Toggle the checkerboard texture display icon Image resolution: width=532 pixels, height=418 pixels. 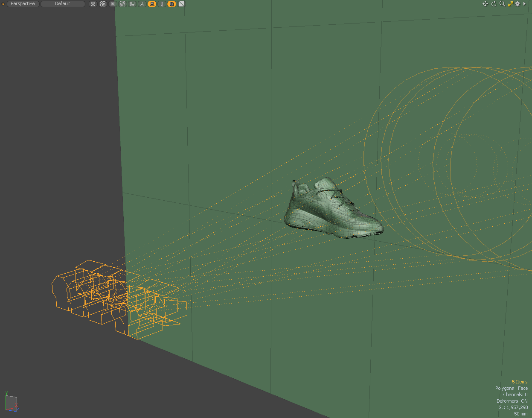point(93,4)
